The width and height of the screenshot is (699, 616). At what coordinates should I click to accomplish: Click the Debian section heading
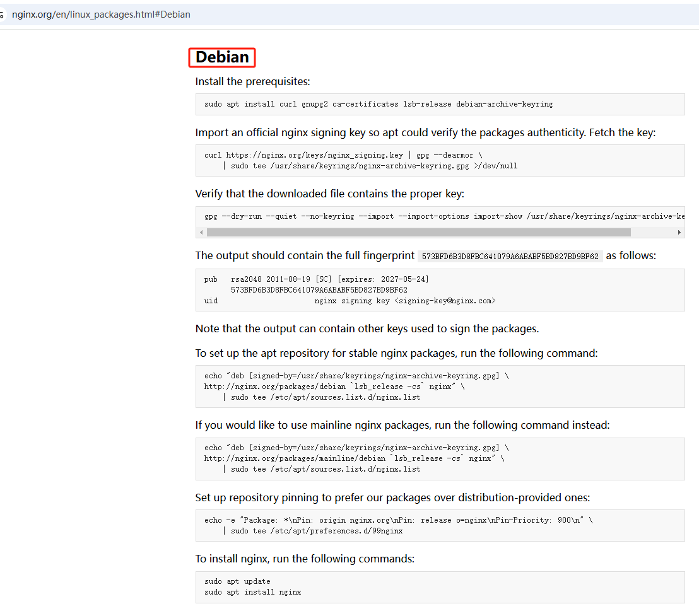(222, 57)
